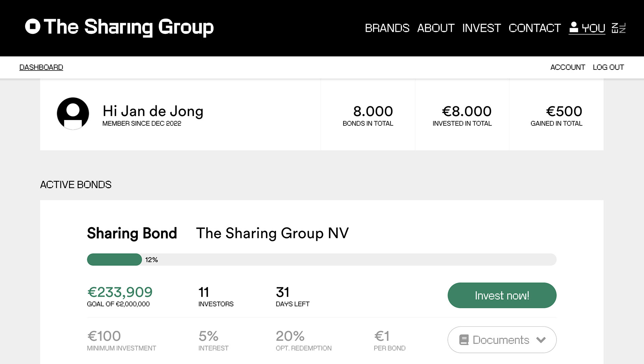Open ACCOUNT settings link
The image size is (644, 364).
click(x=568, y=67)
